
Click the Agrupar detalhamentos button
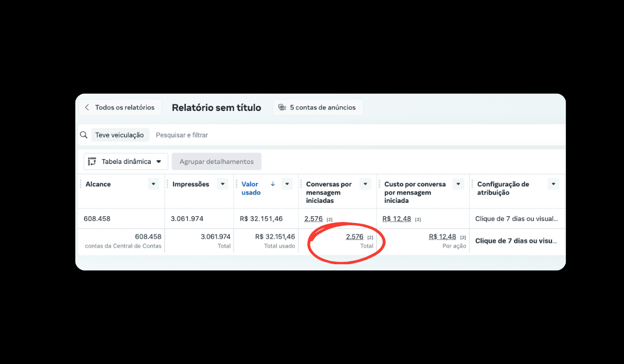pyautogui.click(x=216, y=162)
